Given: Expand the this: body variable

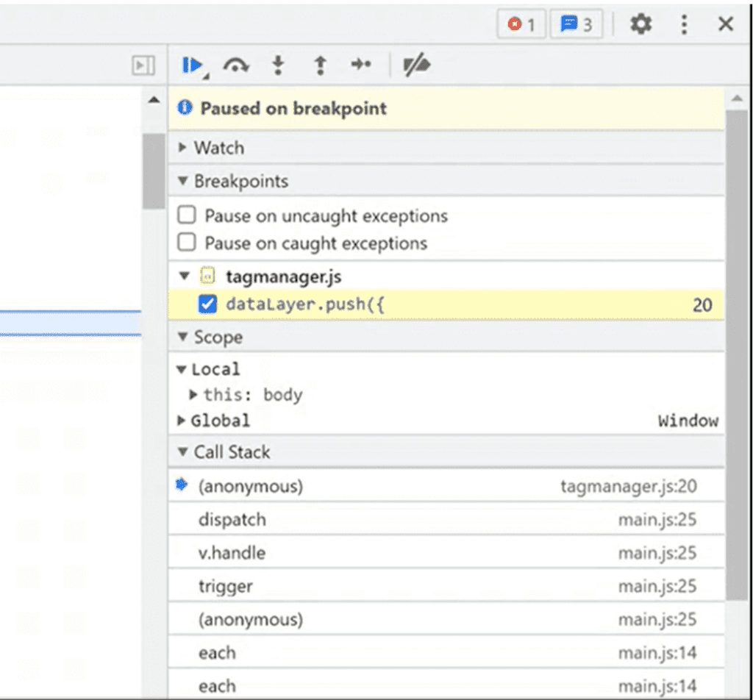Looking at the screenshot, I should [196, 395].
